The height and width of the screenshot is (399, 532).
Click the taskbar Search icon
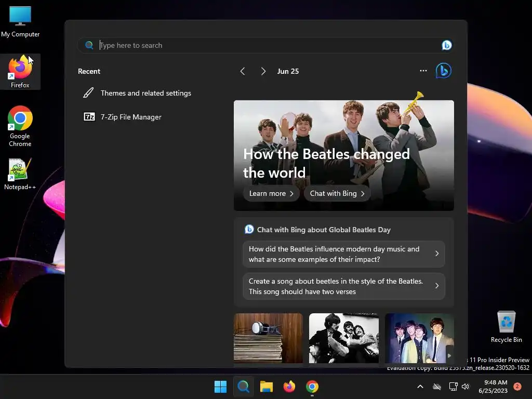point(243,387)
